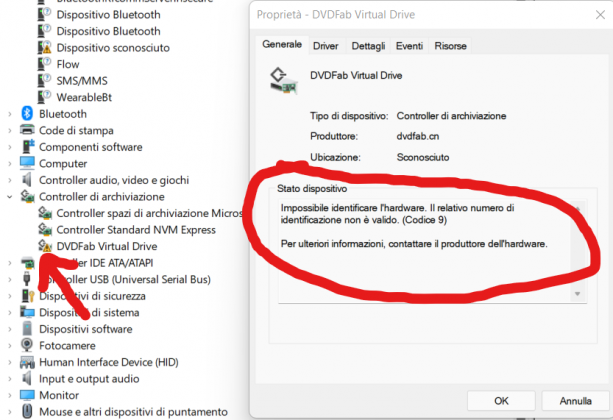Click the Human Interface Device icon
The width and height of the screenshot is (613, 420).
point(27,362)
